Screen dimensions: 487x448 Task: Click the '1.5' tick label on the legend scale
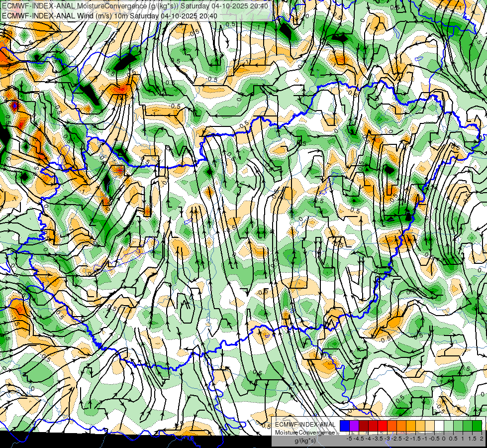pyautogui.click(x=472, y=439)
